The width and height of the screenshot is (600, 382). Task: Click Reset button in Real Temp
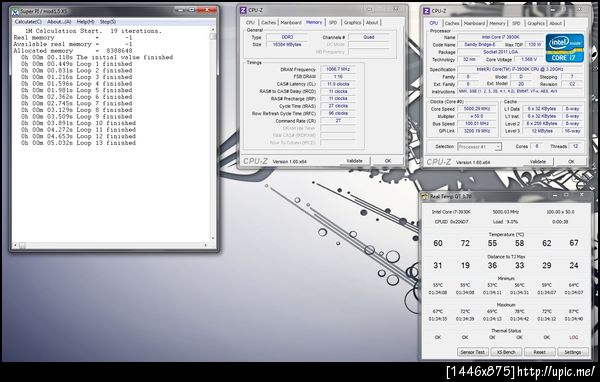(x=540, y=352)
